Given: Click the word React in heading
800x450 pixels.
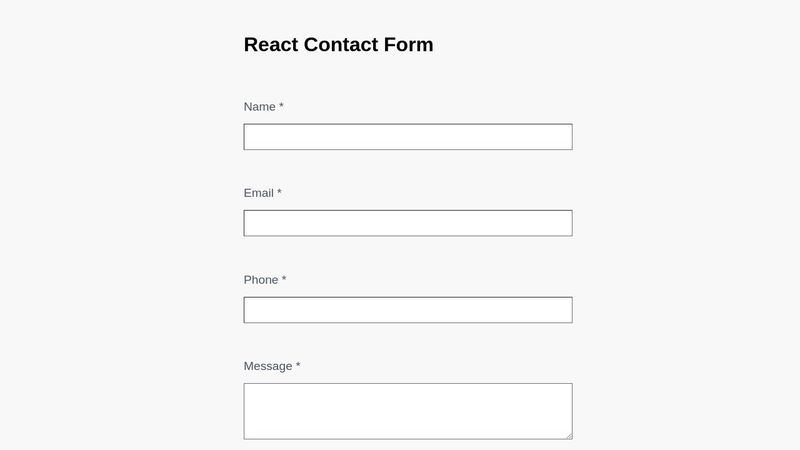Looking at the screenshot, I should click(271, 44).
